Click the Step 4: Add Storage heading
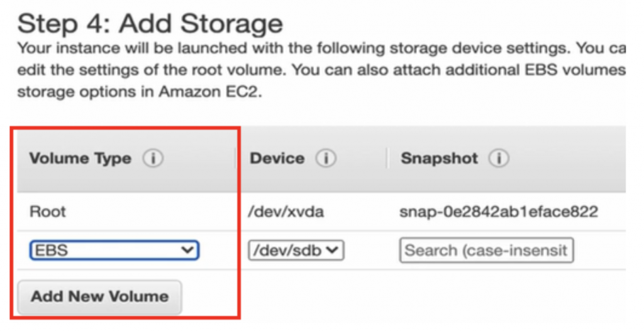The image size is (644, 331). coord(150,24)
